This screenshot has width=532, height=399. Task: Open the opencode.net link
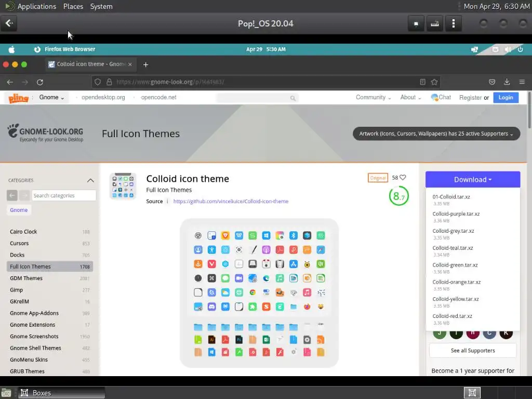(158, 97)
